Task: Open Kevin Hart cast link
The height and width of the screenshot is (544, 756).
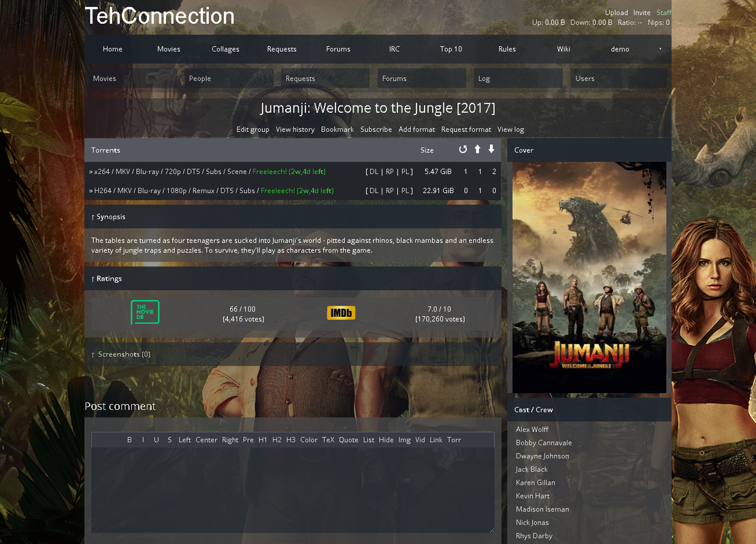Action: [x=533, y=496]
